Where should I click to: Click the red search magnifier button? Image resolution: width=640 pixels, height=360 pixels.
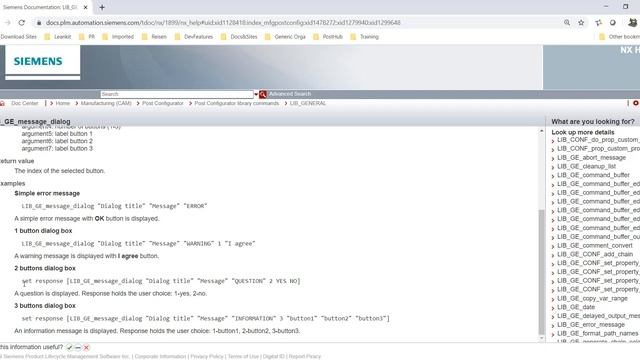[263, 94]
